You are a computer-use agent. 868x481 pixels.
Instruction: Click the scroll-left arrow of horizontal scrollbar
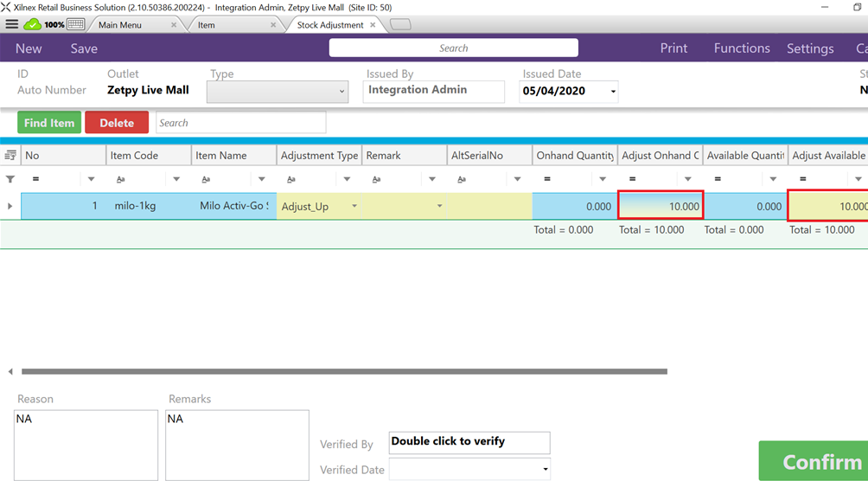point(10,371)
